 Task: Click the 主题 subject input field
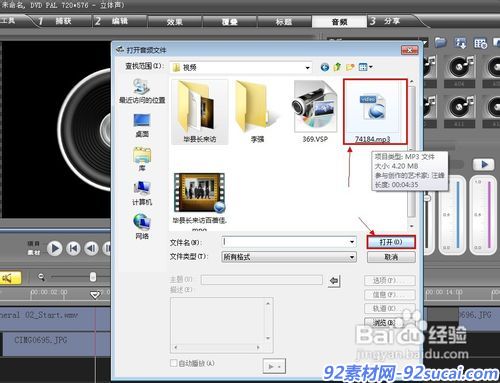262,280
